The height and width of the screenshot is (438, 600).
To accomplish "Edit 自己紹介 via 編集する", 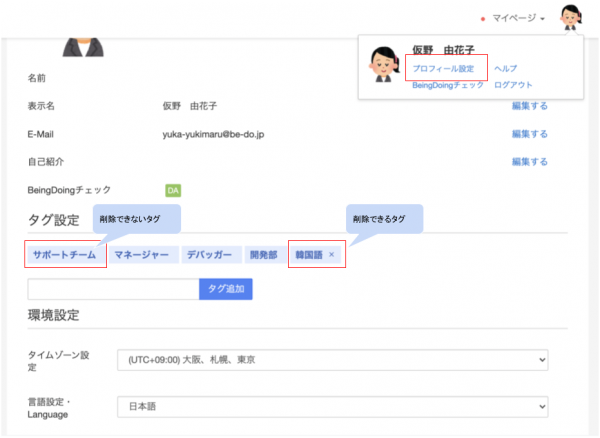I will [530, 162].
